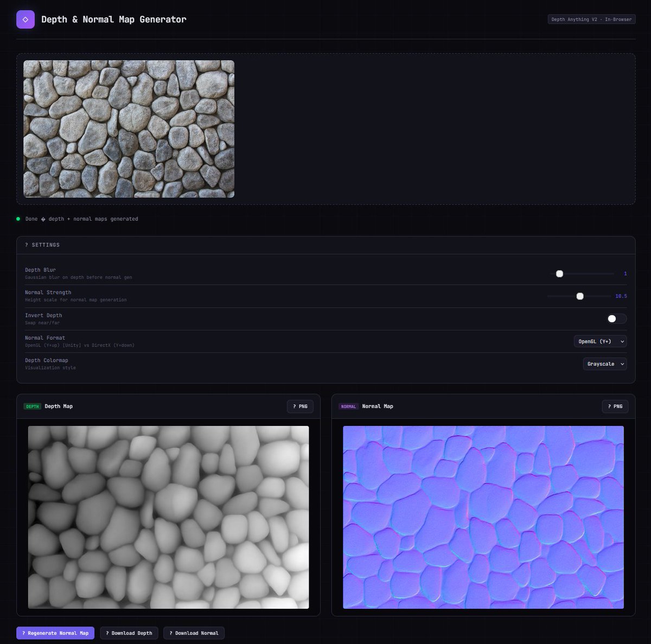Click the SETTINGS panel header

click(x=325, y=245)
